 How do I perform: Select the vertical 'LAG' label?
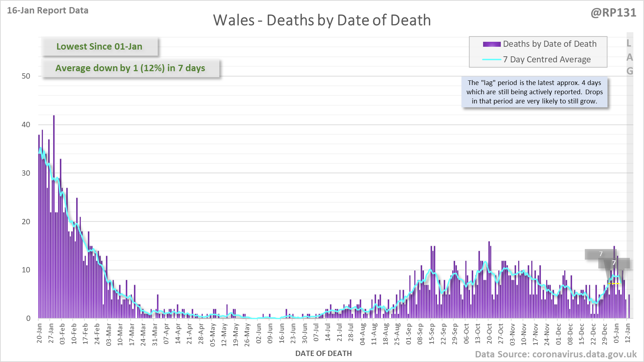tap(629, 57)
